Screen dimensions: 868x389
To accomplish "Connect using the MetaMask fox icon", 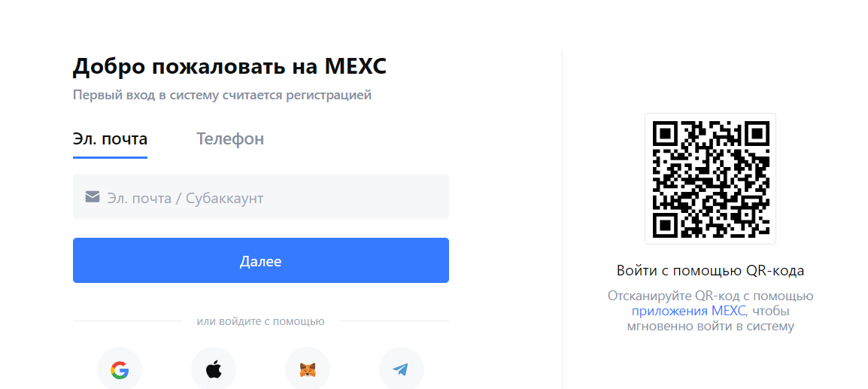I will pyautogui.click(x=308, y=369).
